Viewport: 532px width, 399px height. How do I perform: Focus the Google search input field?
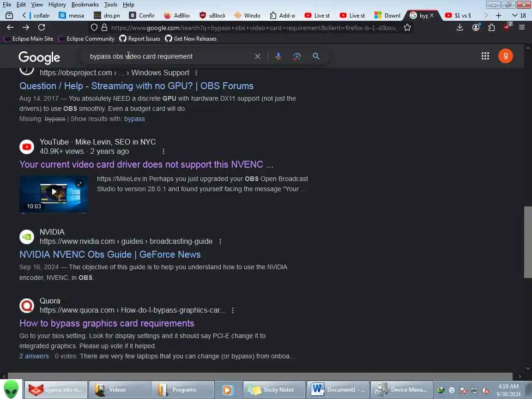point(169,56)
